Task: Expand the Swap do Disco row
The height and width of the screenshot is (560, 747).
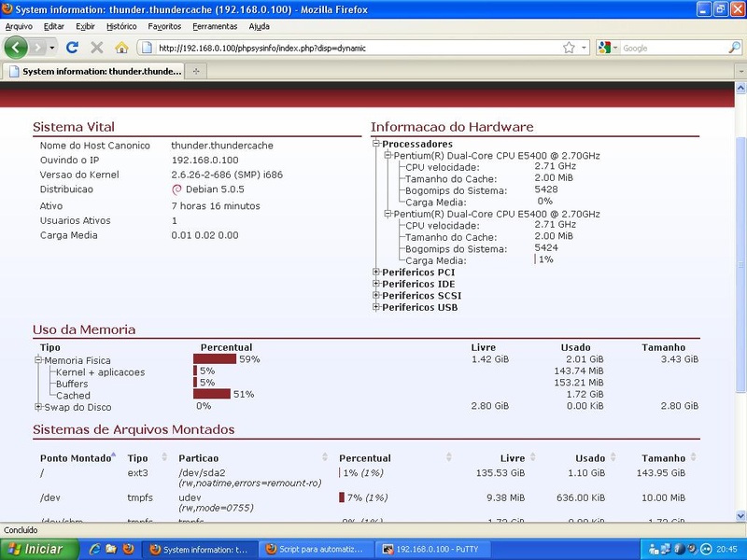Action: tap(38, 407)
